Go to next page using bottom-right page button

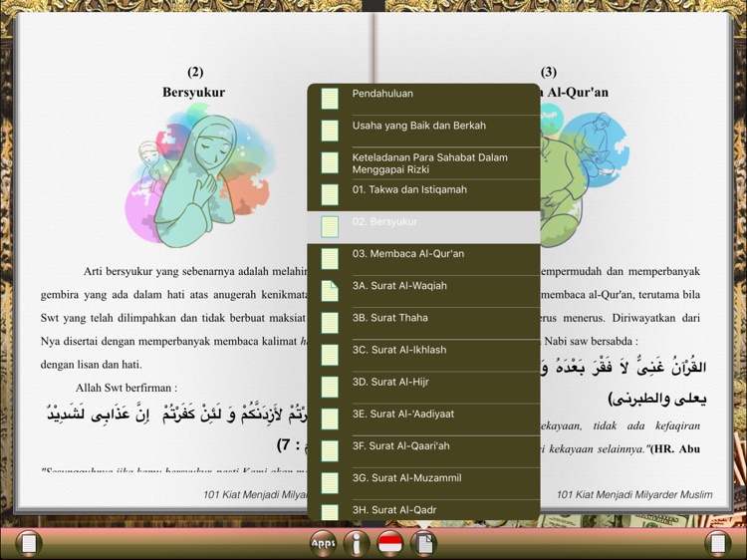pos(718,543)
